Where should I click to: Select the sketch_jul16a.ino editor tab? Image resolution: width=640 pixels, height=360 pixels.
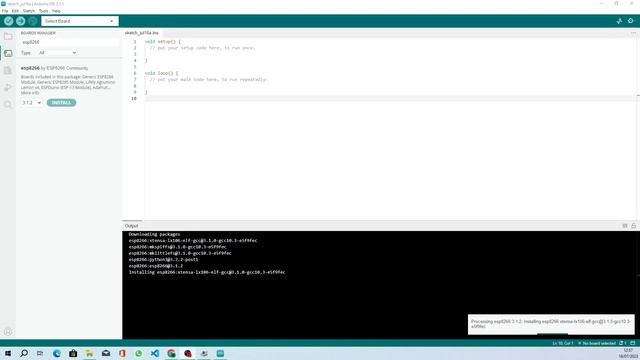click(142, 33)
